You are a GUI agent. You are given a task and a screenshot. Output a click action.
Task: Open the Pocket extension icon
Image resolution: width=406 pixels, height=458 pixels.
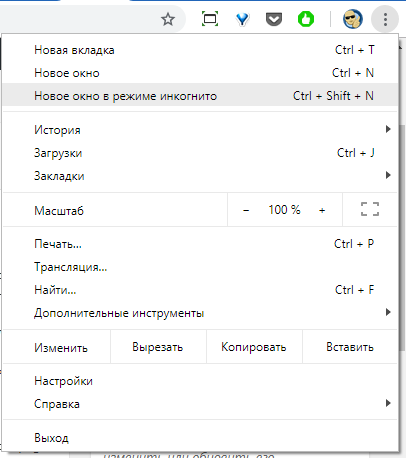tap(274, 19)
